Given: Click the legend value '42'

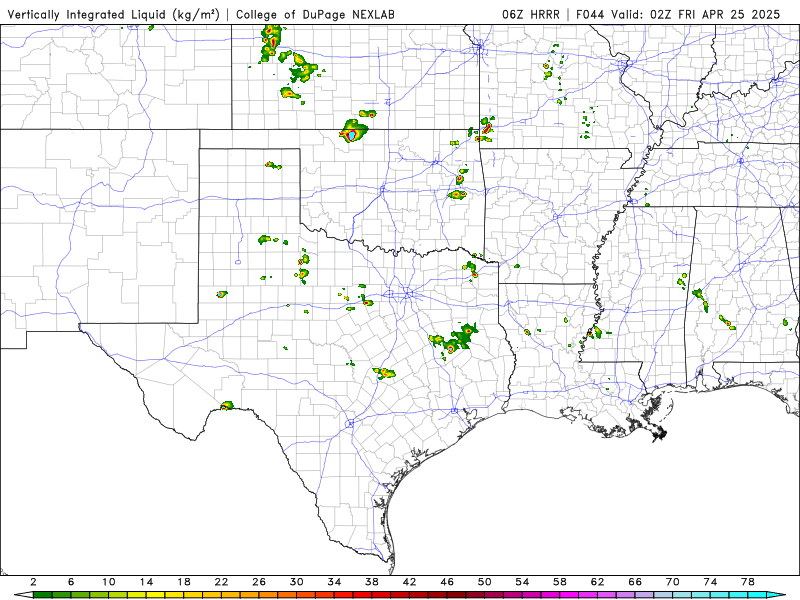Looking at the screenshot, I should (x=409, y=582).
